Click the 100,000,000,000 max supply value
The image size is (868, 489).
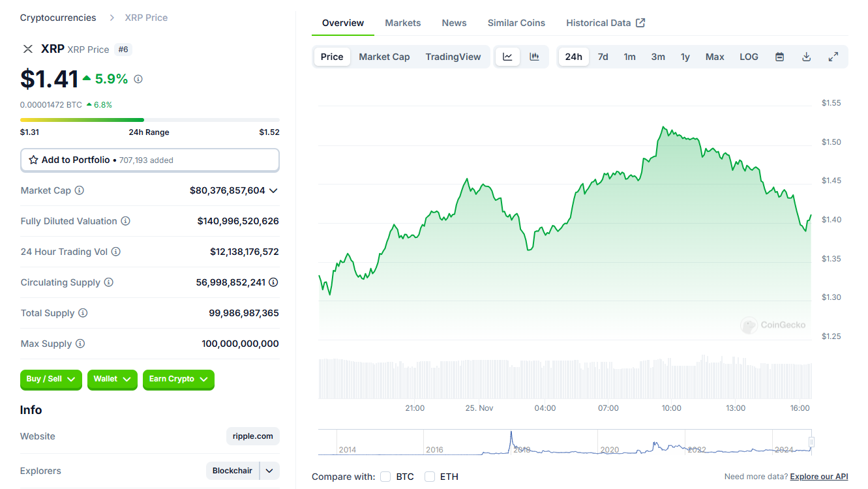(241, 344)
